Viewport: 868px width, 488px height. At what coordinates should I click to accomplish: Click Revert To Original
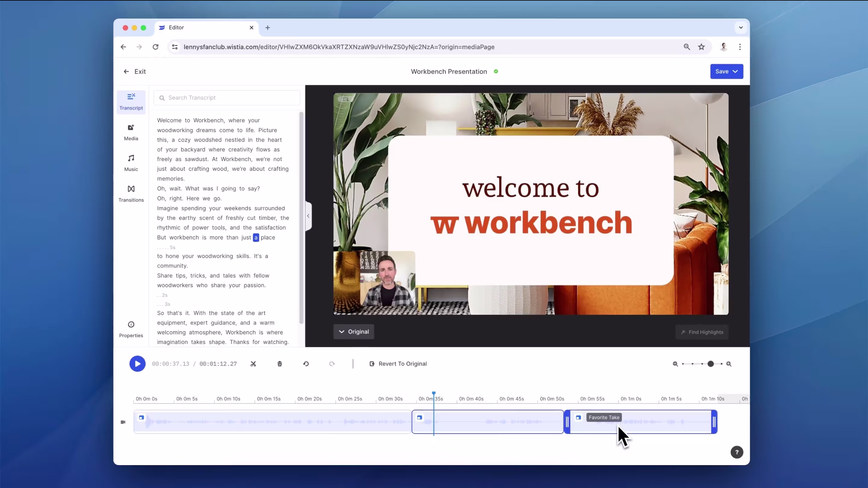tap(398, 364)
